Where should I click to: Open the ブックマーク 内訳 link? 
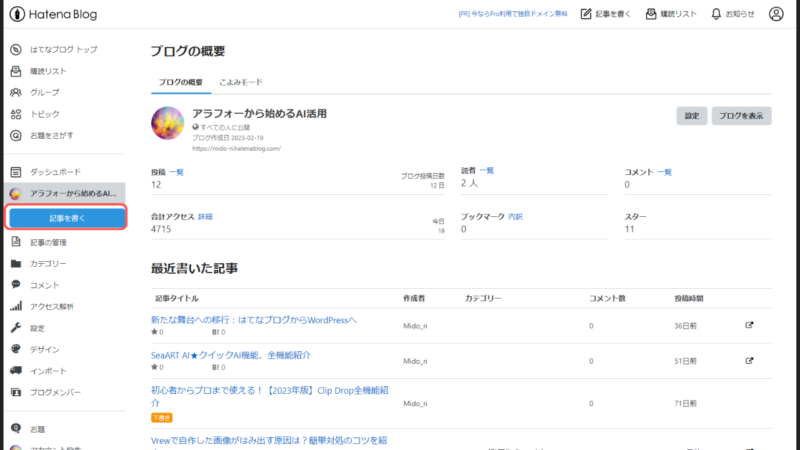tap(515, 216)
